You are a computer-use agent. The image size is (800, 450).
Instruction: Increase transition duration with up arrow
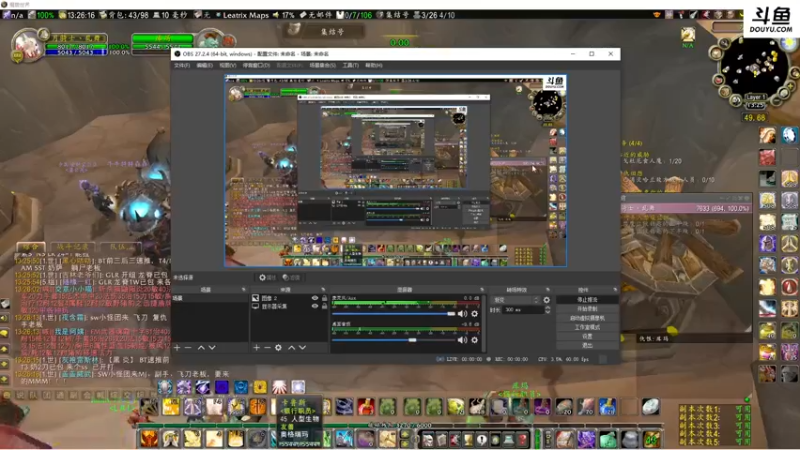[547, 308]
